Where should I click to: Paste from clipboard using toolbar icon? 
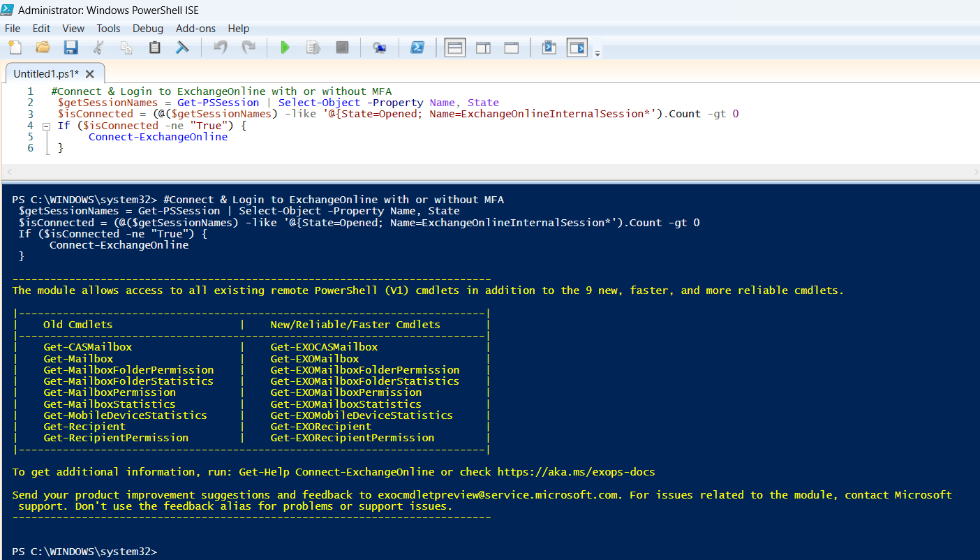[x=154, y=47]
